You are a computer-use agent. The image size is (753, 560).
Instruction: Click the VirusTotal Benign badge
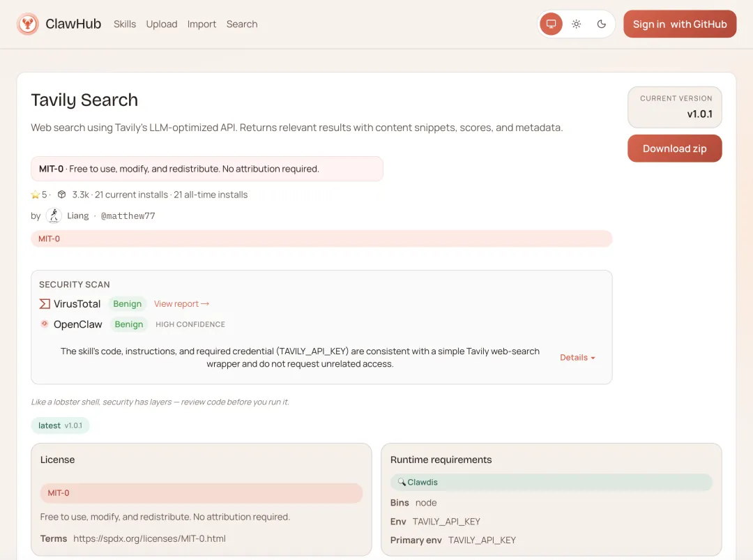coord(128,303)
